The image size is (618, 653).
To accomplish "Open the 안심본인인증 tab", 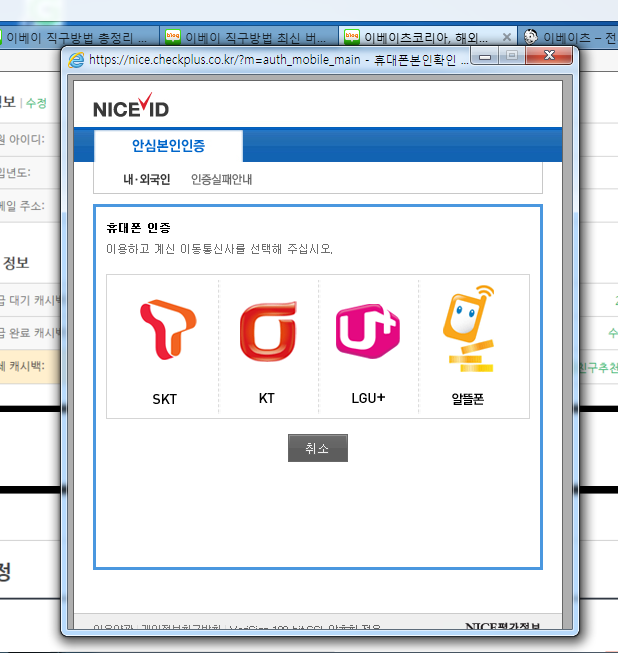I will point(168,145).
